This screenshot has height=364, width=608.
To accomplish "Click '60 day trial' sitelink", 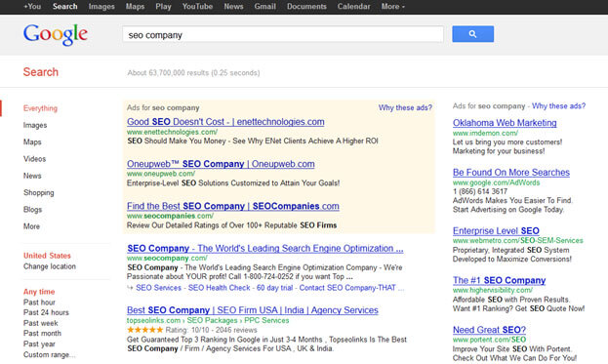I will pos(274,288).
